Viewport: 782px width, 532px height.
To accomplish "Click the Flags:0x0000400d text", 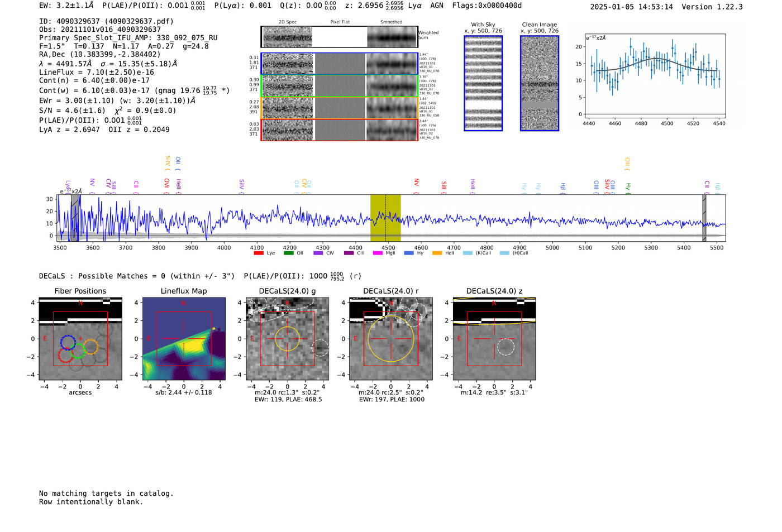I will coord(487,6).
